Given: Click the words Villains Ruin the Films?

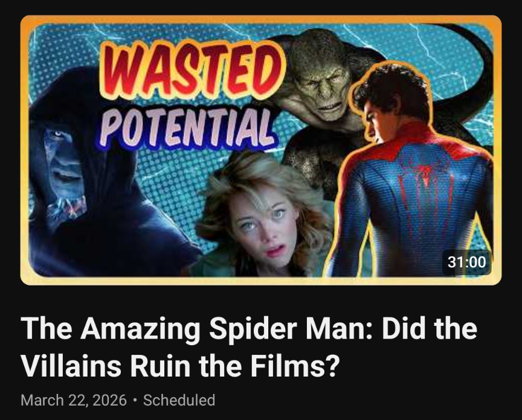Looking at the screenshot, I should click(180, 365).
